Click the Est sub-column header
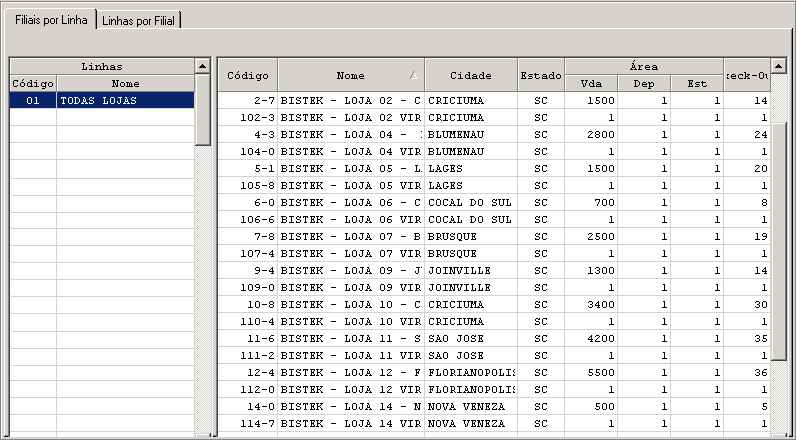Image resolution: width=797 pixels, height=441 pixels. [697, 84]
